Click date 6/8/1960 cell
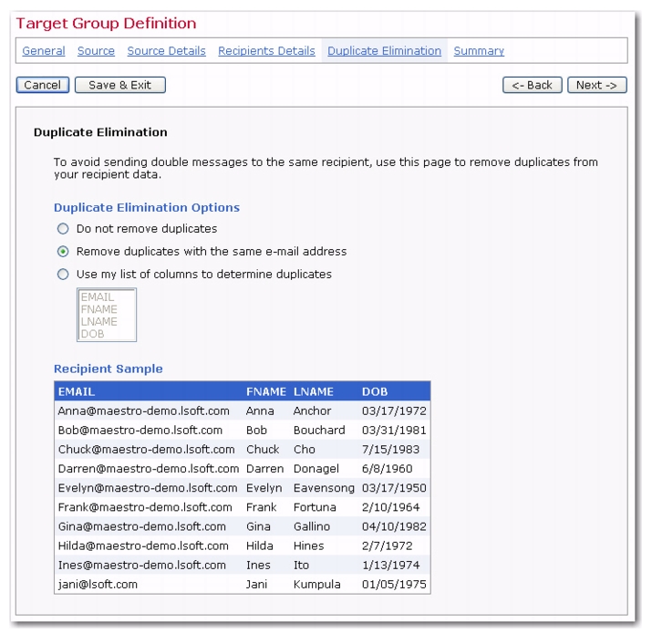Image resolution: width=652 pixels, height=644 pixels. 388,469
